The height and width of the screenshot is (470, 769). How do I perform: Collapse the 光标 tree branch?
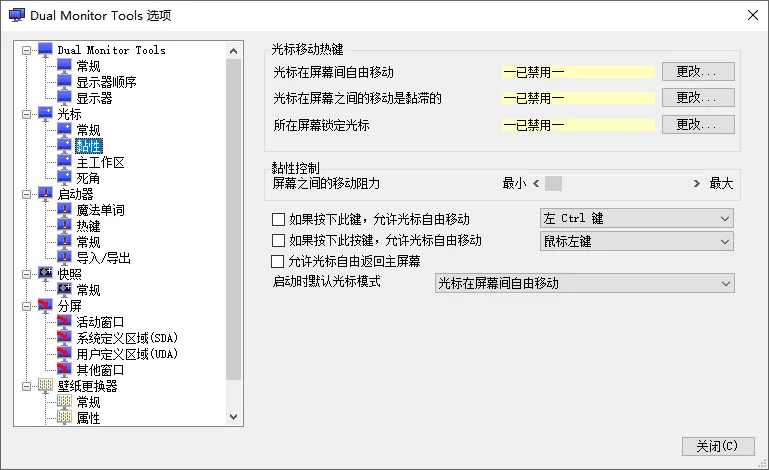pyautogui.click(x=26, y=114)
